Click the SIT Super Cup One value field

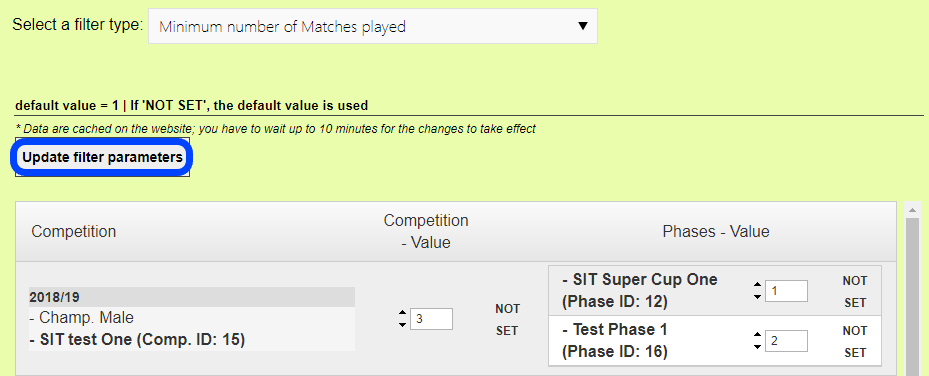786,291
